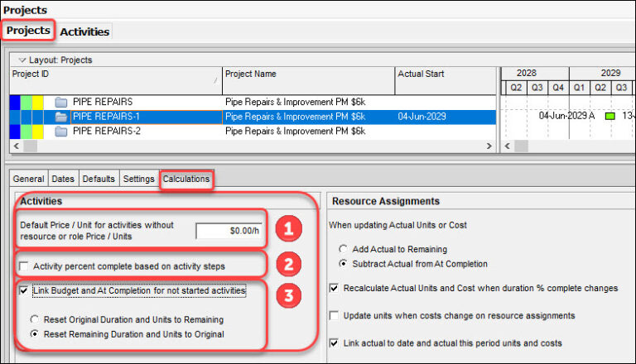Sort by Project Name column header
Viewport: 636px width, 364px height.
coord(308,74)
